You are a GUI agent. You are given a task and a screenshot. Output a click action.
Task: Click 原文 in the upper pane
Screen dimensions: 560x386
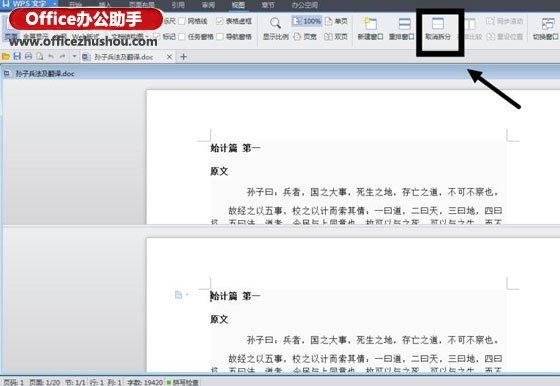click(219, 171)
